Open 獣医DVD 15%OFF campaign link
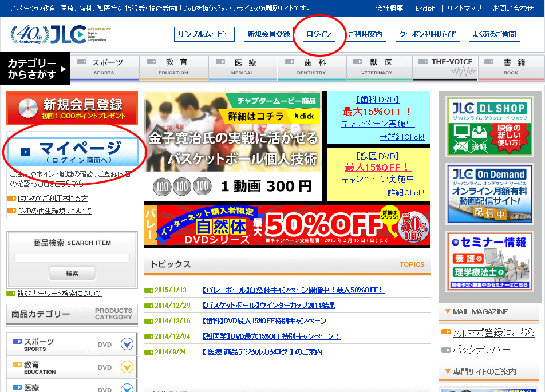Viewport: 545px width, 392px height. 378,168
